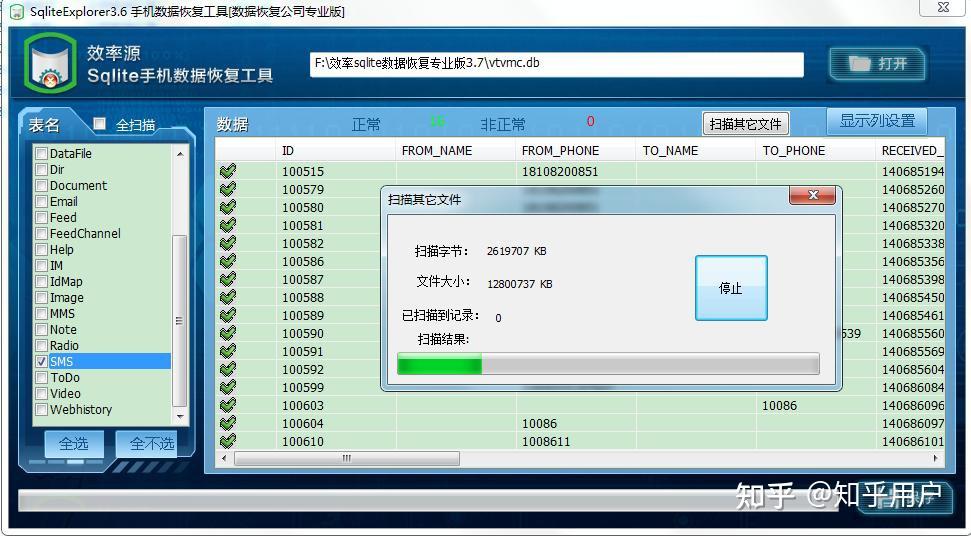Click the check mark icon for row 100582
Image resolution: width=971 pixels, height=536 pixels.
[228, 243]
